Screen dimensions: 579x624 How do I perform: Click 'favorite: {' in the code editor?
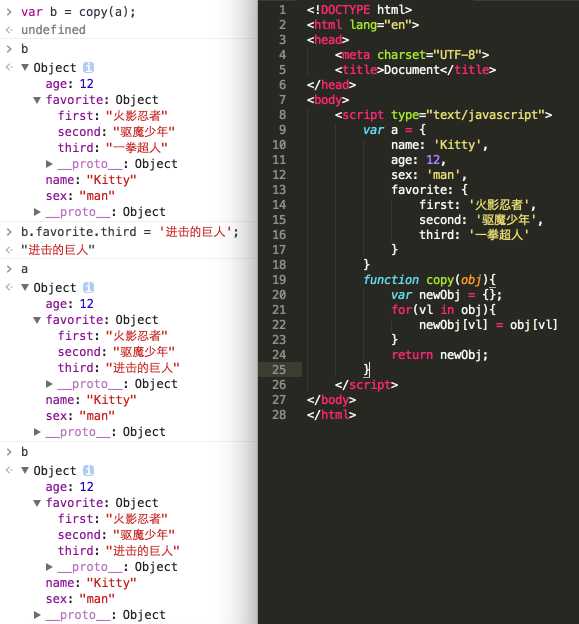[429, 190]
